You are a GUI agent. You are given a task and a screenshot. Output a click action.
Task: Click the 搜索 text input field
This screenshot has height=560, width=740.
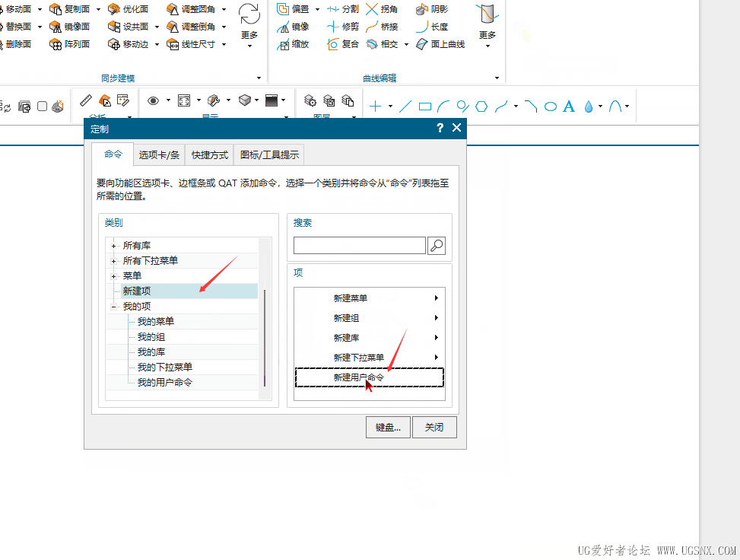click(360, 246)
